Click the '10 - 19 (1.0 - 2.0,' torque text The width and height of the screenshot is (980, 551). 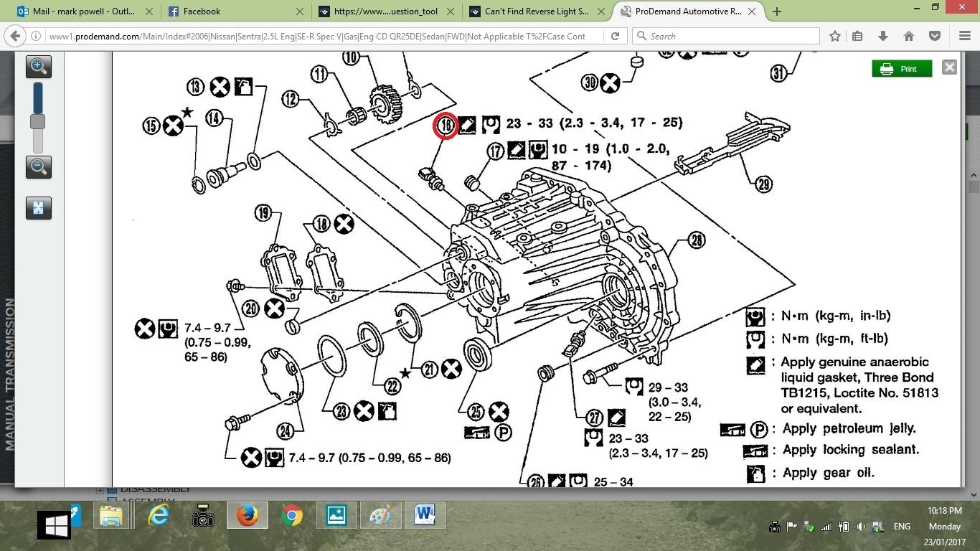(611, 149)
